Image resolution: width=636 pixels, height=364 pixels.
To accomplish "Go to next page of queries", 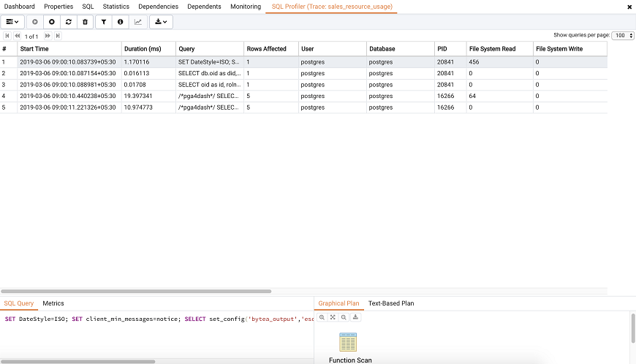I will [x=48, y=36].
